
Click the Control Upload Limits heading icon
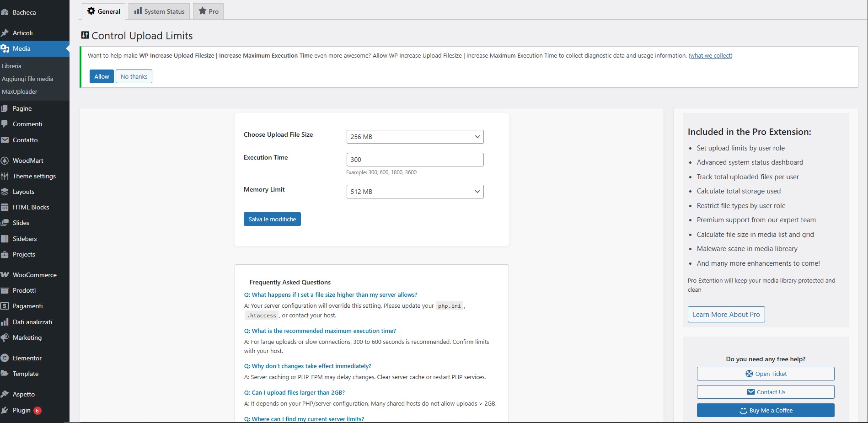85,35
